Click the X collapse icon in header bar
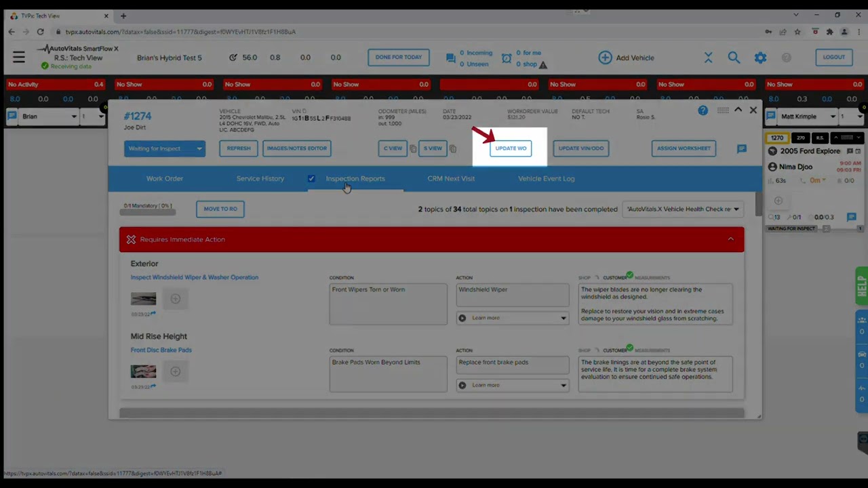This screenshot has height=488, width=868. pyautogui.click(x=708, y=58)
